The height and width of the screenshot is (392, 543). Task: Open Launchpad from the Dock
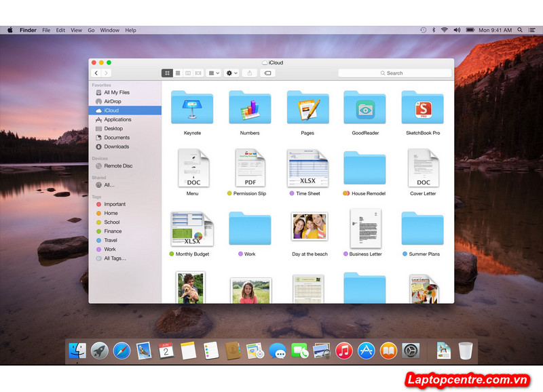tap(99, 351)
